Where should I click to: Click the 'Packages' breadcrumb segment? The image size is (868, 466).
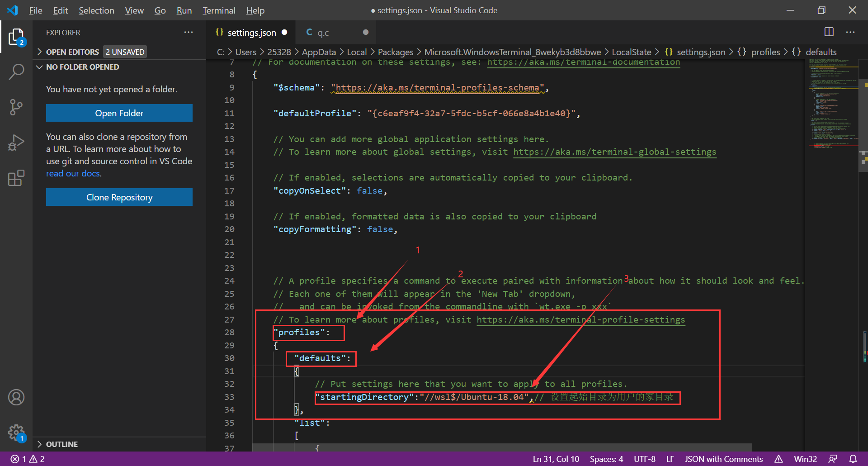(x=396, y=52)
